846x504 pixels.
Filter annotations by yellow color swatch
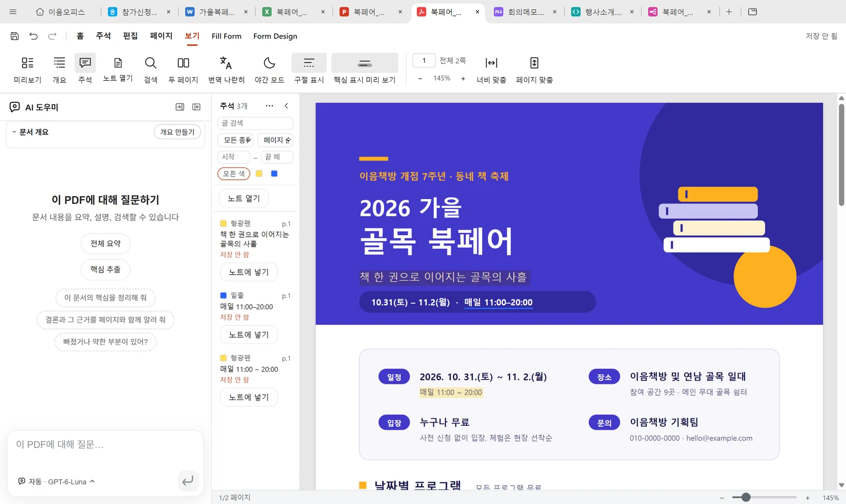pos(259,174)
